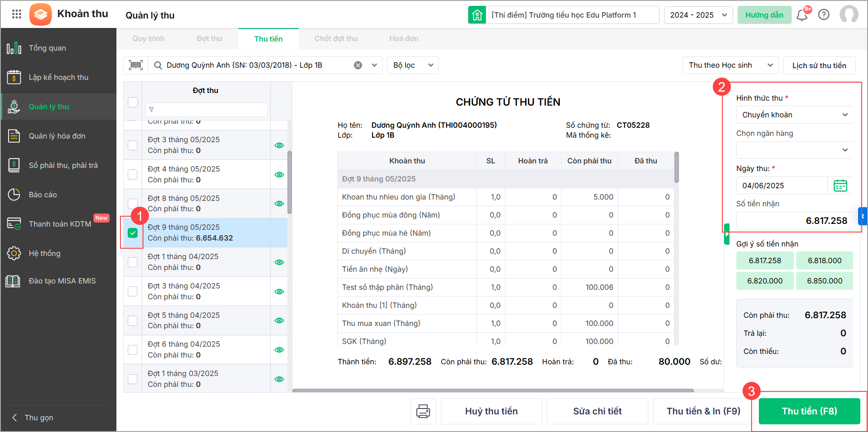Image resolution: width=868 pixels, height=432 pixels.
Task: Click the help question mark icon
Action: [824, 15]
